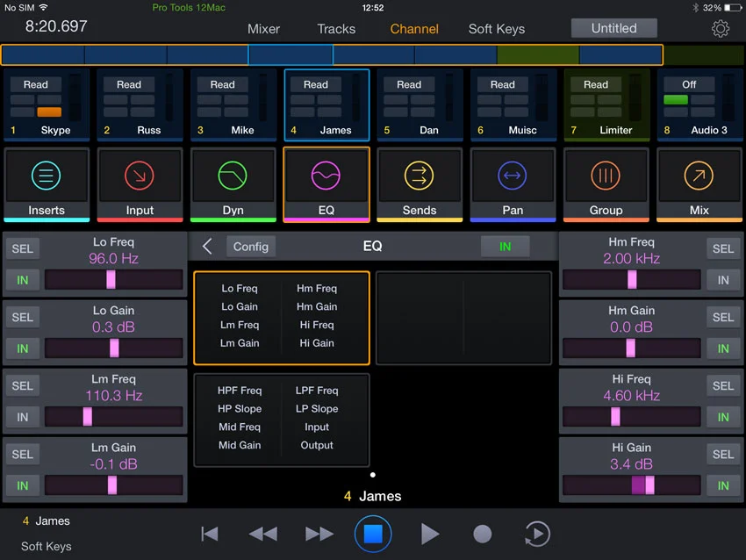Start playback with the play button
The width and height of the screenshot is (746, 560).
(430, 534)
